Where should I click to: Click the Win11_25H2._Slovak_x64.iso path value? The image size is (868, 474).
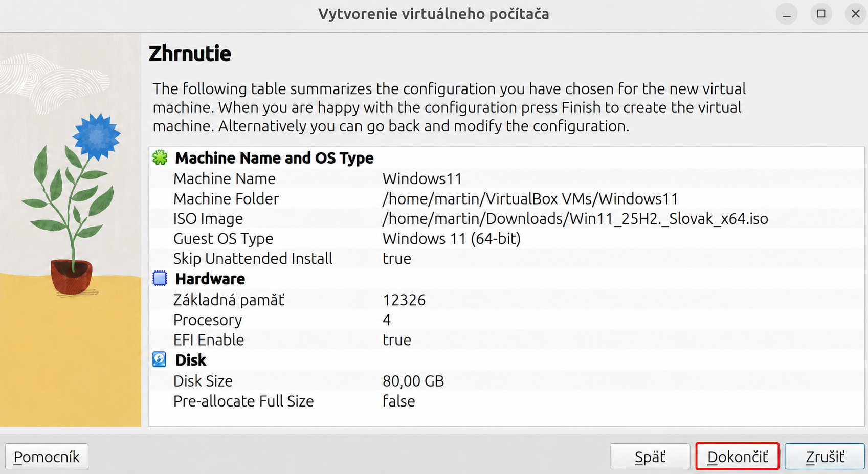[575, 219]
